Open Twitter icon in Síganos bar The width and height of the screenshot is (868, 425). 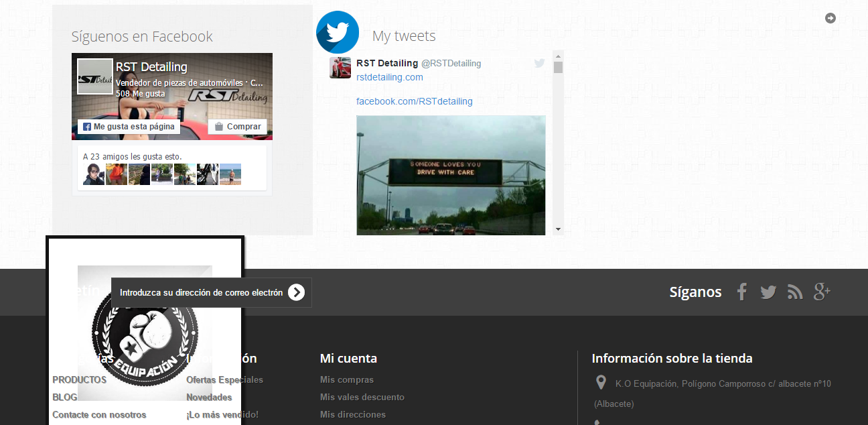tap(768, 292)
